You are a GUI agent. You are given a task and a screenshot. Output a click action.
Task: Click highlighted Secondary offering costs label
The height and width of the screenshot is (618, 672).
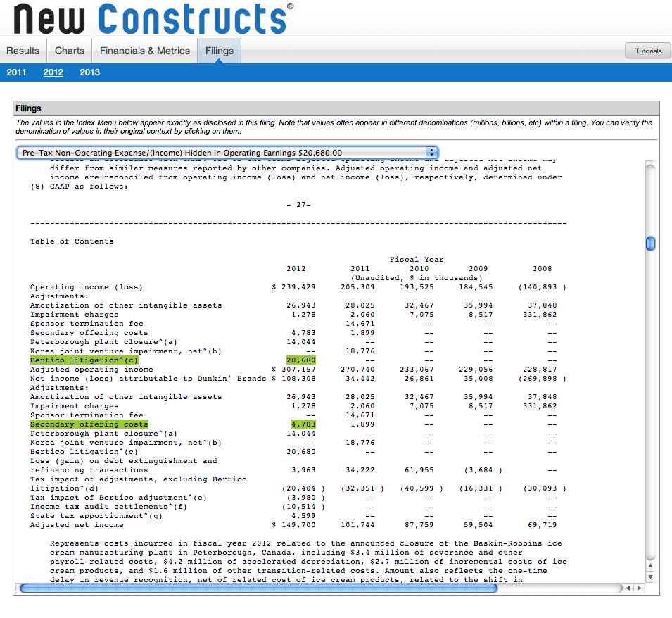[x=89, y=424]
